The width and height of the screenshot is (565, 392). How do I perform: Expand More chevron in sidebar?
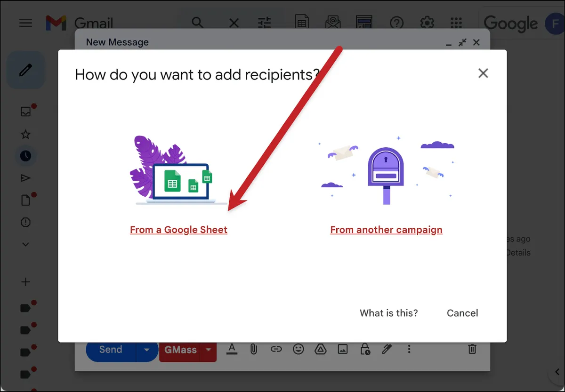[x=26, y=244]
